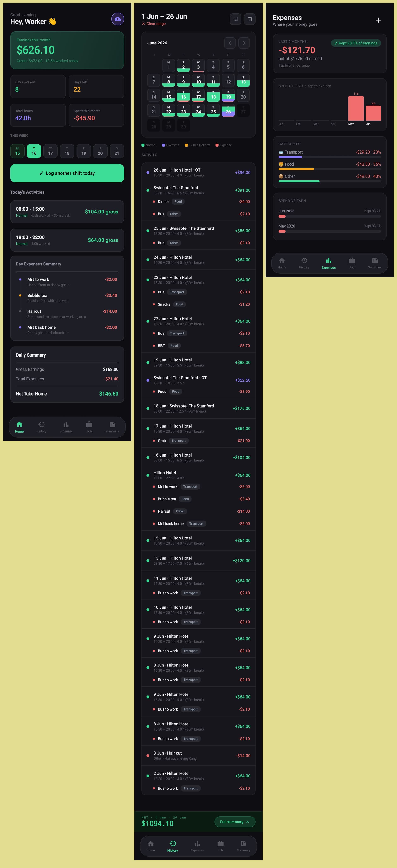Viewport: 397px width, 868px height.
Task: Select June 26 in the calendar grid
Action: click(x=228, y=110)
